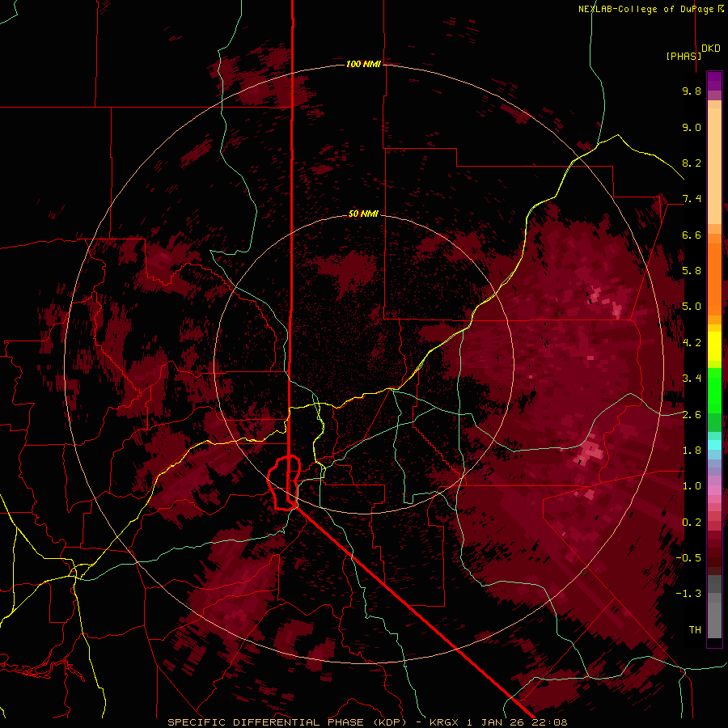The image size is (728, 728).
Task: Click the 0.2 value on the color scale
Action: pyautogui.click(x=692, y=523)
